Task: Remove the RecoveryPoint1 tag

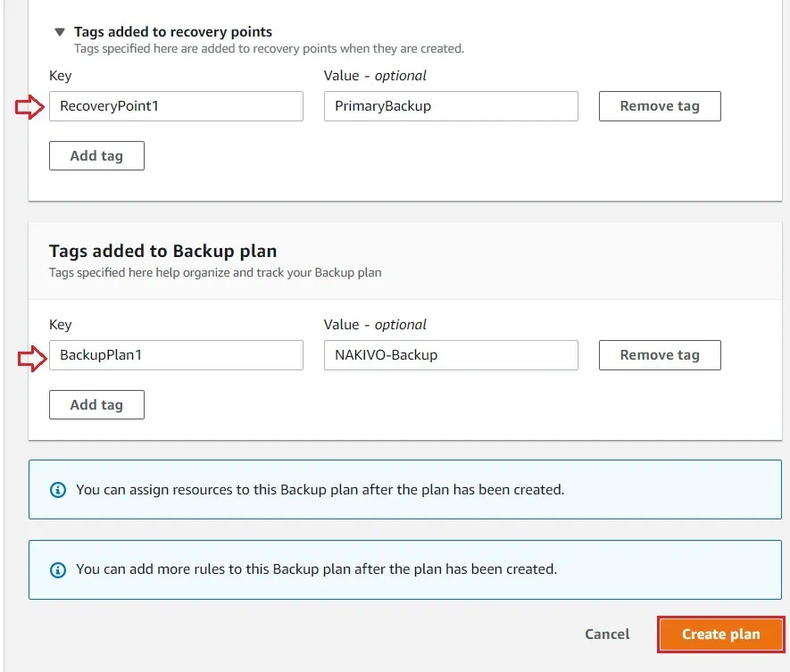Action: tap(659, 106)
